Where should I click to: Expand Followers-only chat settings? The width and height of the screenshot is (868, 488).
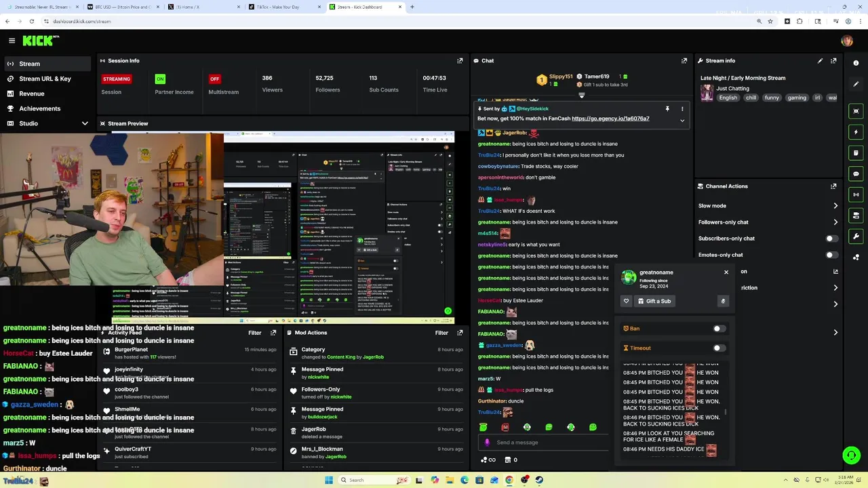(x=835, y=222)
